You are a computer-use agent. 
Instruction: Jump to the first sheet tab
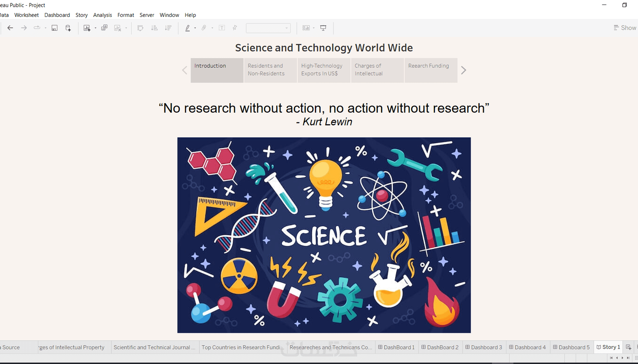(x=611, y=358)
